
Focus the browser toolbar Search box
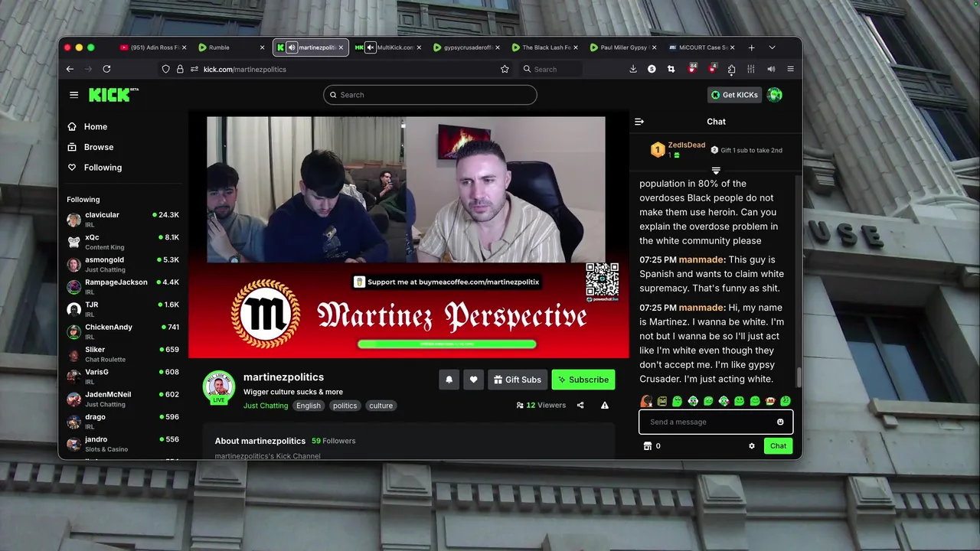(x=550, y=69)
